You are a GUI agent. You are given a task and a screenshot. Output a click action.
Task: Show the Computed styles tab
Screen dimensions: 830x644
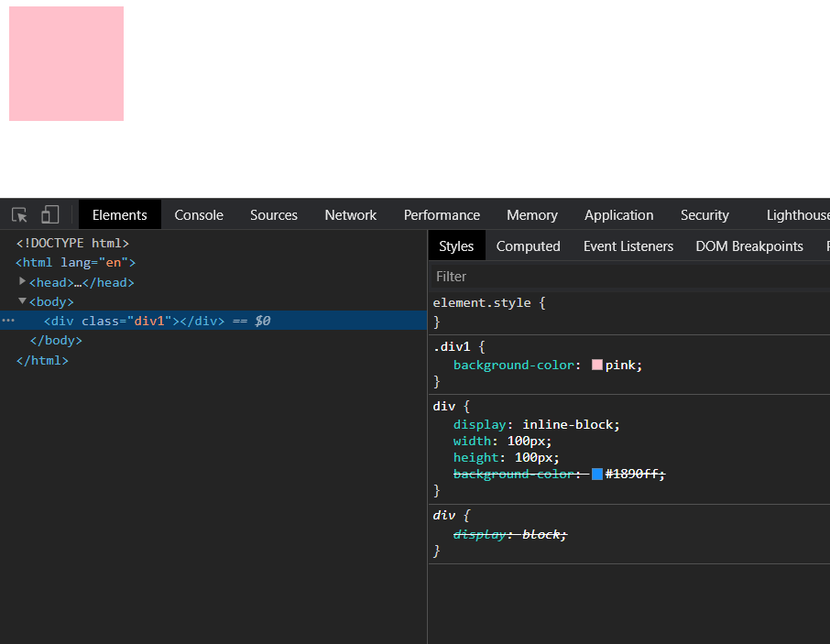point(528,246)
